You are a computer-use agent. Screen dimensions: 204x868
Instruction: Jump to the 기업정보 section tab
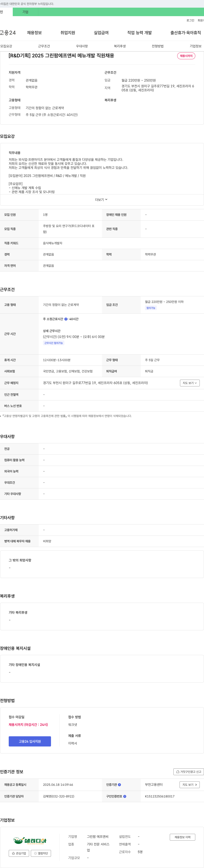195,46
